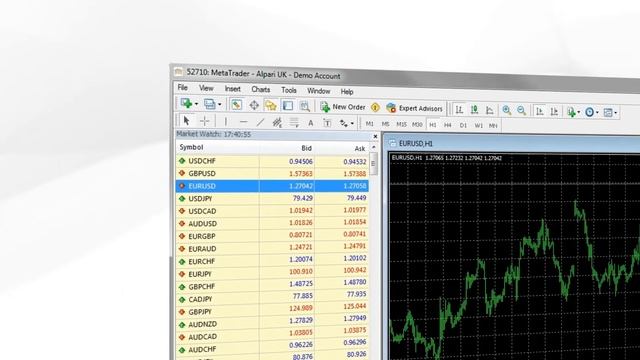This screenshot has height=360, width=640.
Task: Toggle Chart Shift icon
Action: click(x=554, y=111)
